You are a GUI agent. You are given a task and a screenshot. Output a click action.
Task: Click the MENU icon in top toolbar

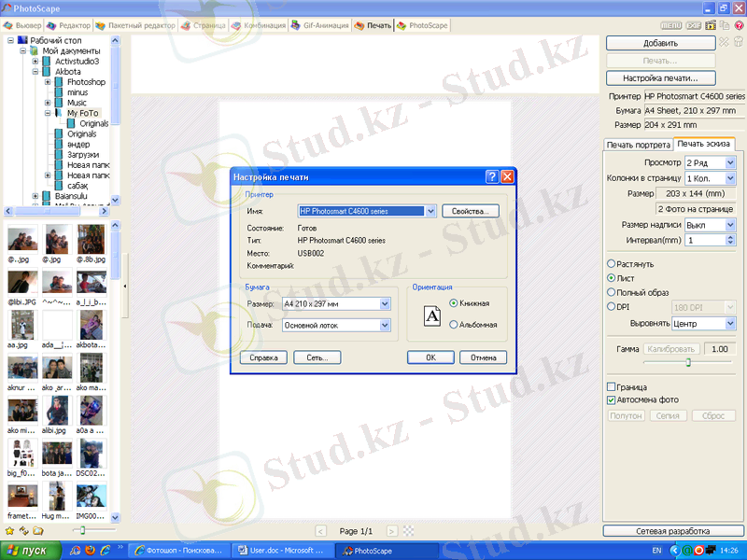pyautogui.click(x=670, y=26)
